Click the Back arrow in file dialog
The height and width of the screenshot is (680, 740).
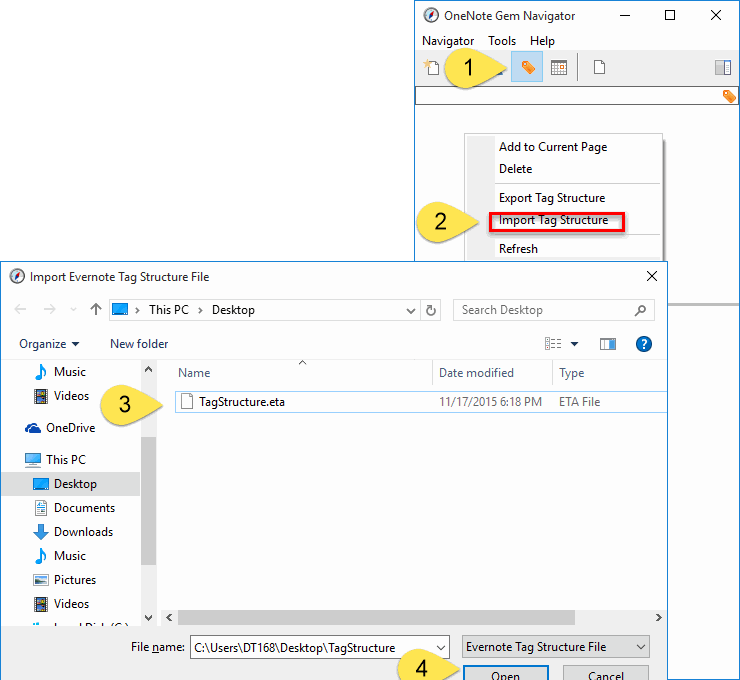coord(20,310)
